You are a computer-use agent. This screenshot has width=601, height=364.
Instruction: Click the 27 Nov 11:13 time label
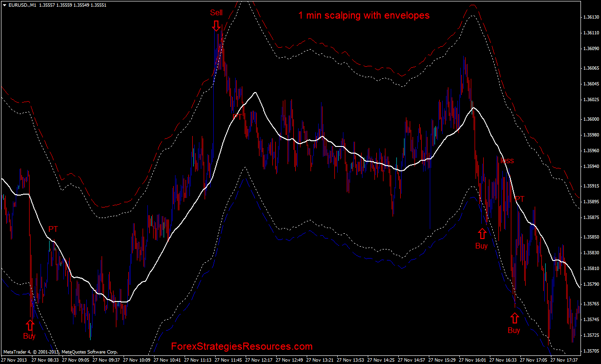198,360
